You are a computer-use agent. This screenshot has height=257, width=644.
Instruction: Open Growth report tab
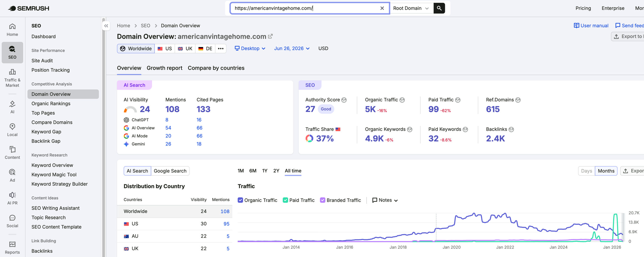(x=165, y=68)
